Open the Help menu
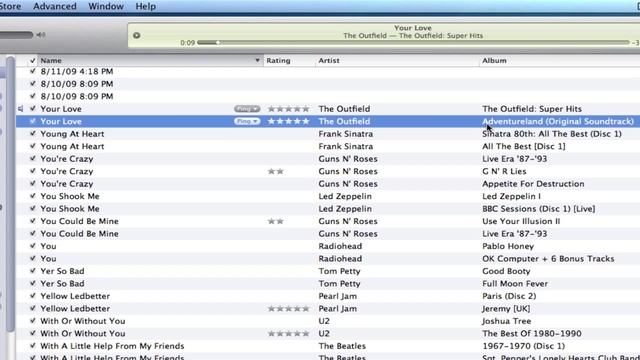640x360 pixels. point(145,6)
